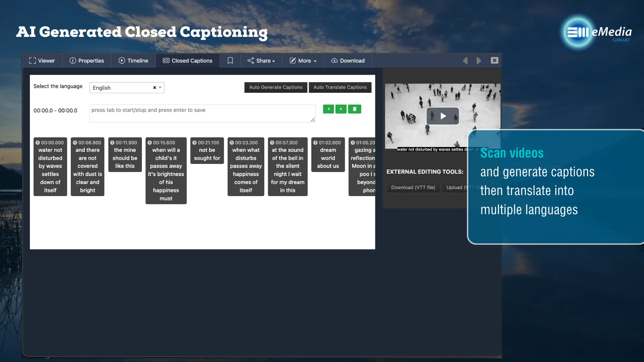Click the green previous caption arrow
The width and height of the screenshot is (644, 362).
pos(328,109)
